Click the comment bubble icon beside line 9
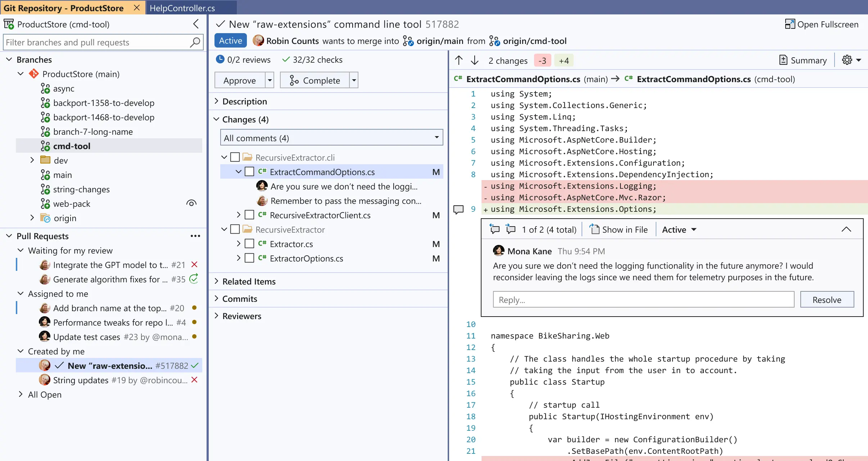 click(x=458, y=209)
